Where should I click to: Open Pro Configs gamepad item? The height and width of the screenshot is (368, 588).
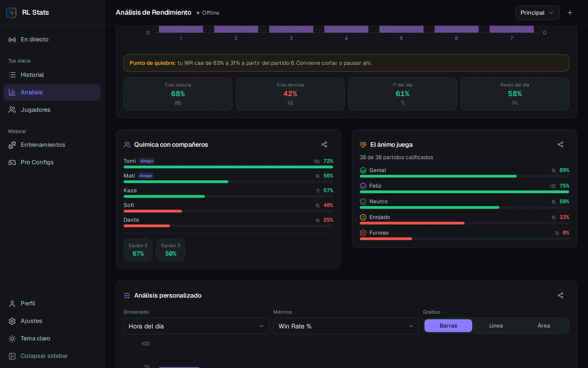pyautogui.click(x=52, y=162)
